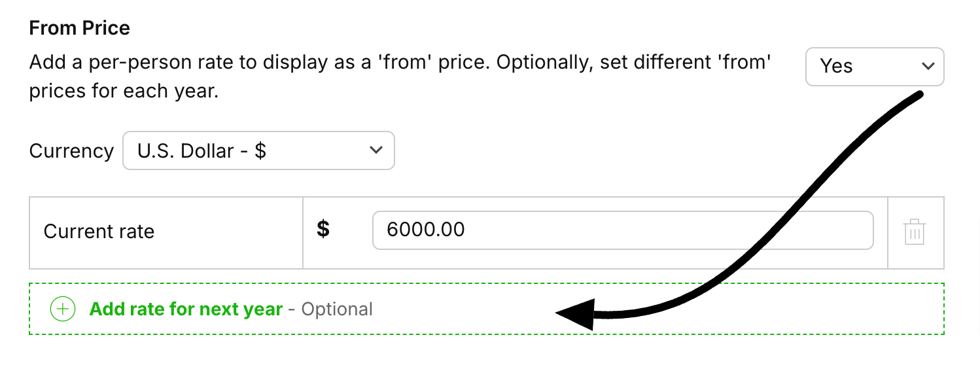
Task: Click the 'Currency' label
Action: (71, 151)
